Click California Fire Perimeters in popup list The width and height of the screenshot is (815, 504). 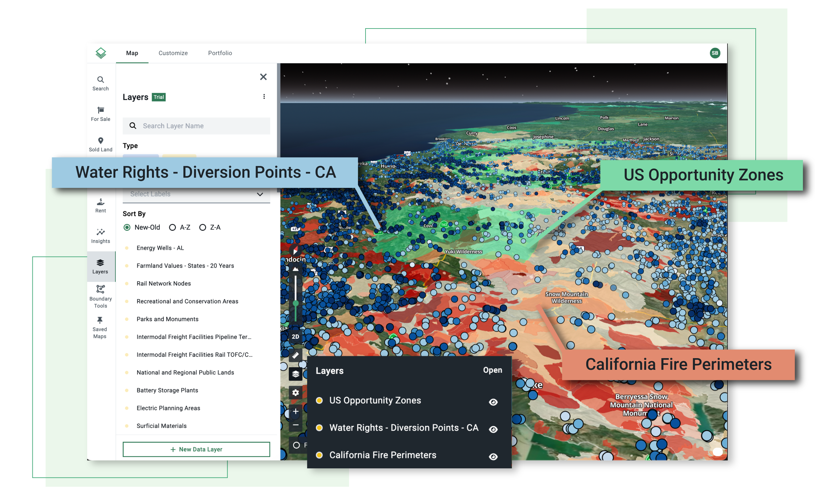tap(382, 455)
